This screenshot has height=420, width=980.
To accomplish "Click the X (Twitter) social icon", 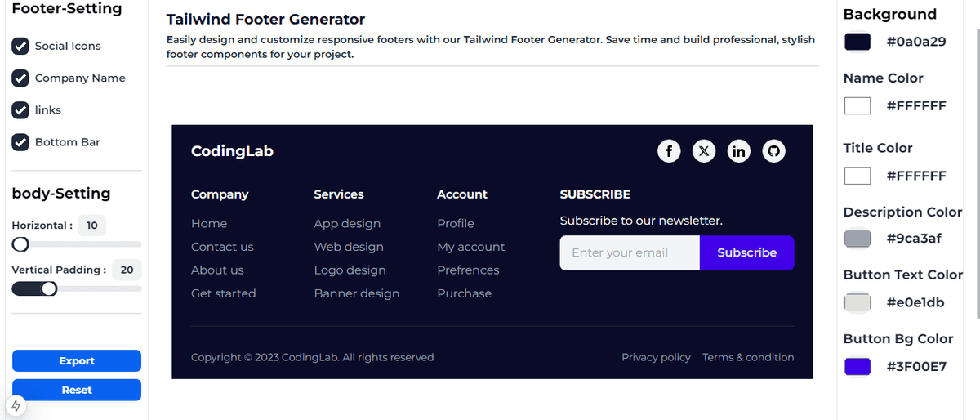I will (704, 151).
